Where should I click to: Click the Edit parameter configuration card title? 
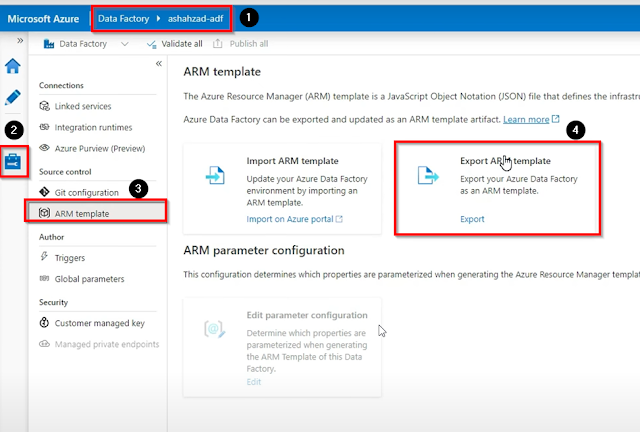[307, 315]
